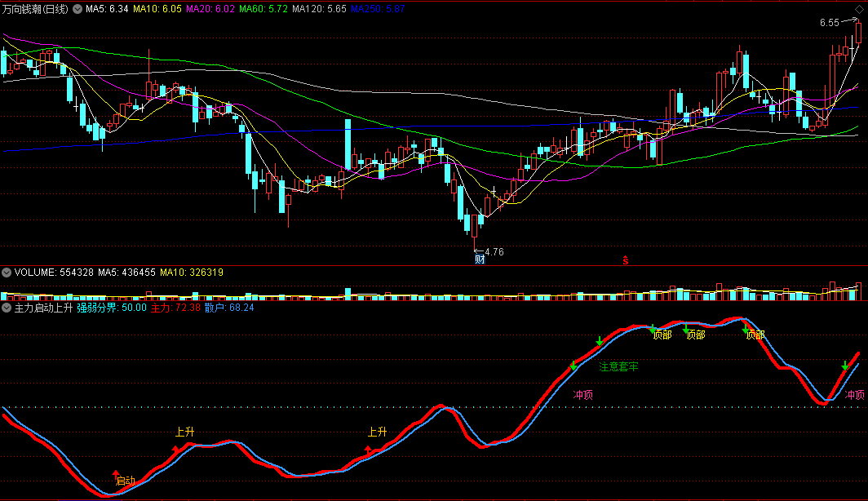Click the MA20: 6.02 label
This screenshot has height=501, width=868.
point(210,9)
